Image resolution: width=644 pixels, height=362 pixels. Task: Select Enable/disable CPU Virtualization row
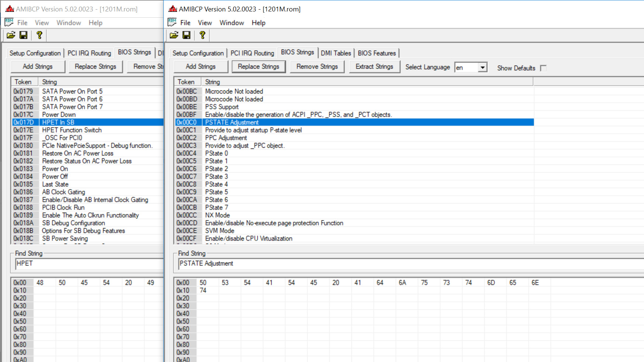354,239
